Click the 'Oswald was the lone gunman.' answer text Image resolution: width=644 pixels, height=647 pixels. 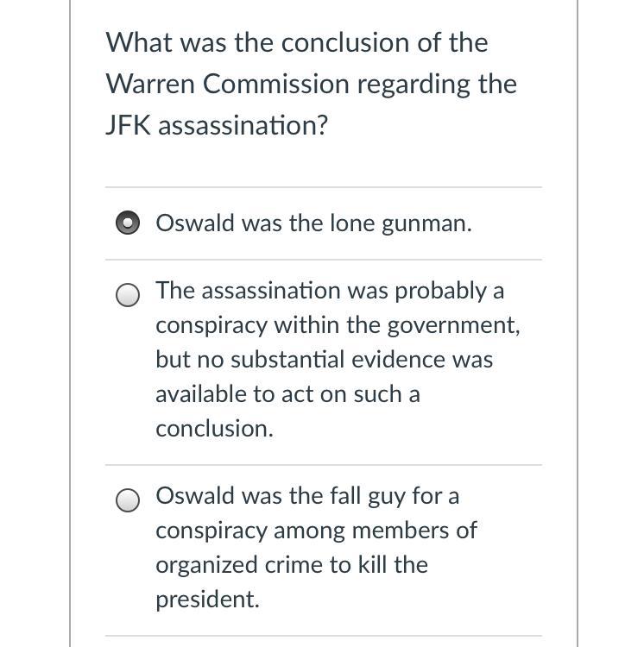(313, 223)
